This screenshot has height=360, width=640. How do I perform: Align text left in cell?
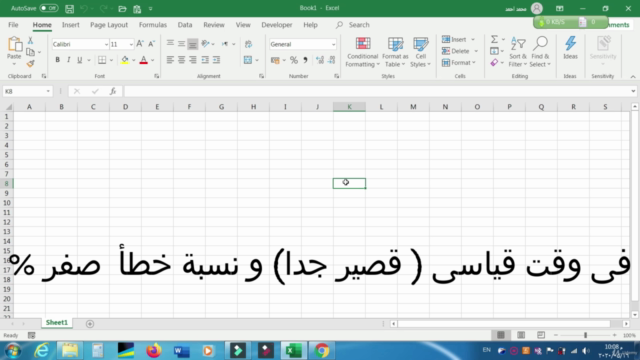(x=170, y=60)
